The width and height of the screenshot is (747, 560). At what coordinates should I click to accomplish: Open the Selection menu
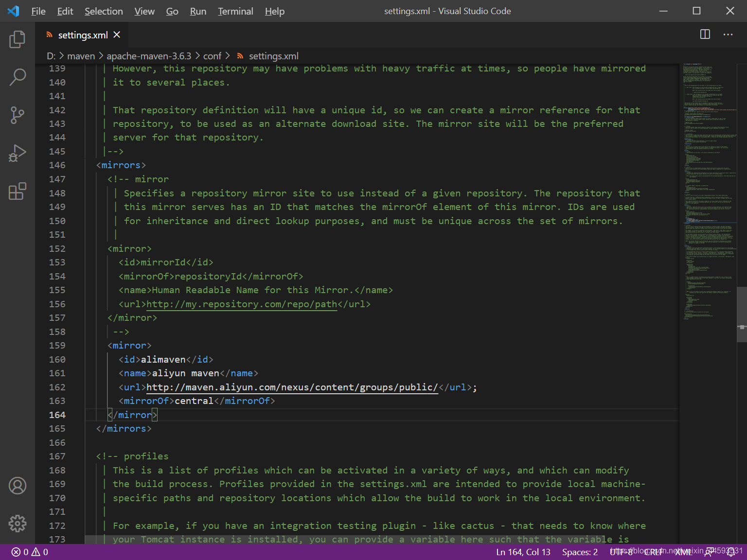point(104,11)
